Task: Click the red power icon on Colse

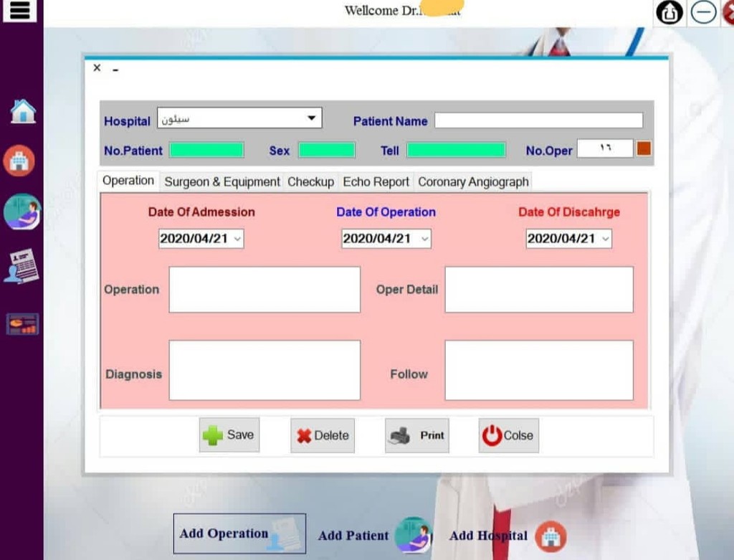Action: (x=492, y=435)
